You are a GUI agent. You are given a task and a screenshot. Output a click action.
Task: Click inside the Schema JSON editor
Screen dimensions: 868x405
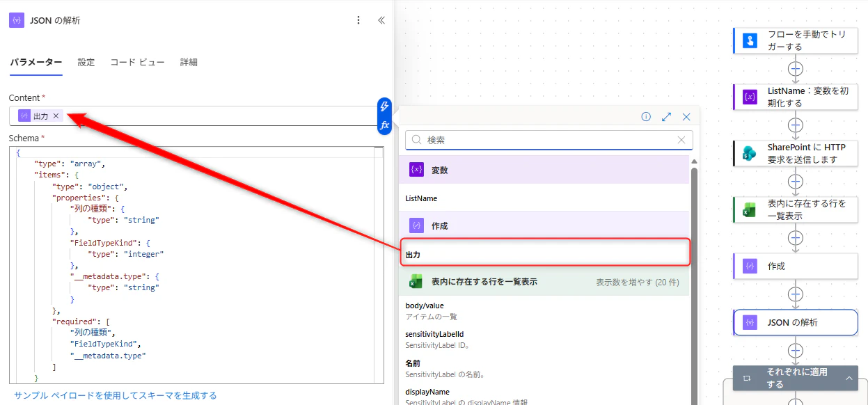196,265
